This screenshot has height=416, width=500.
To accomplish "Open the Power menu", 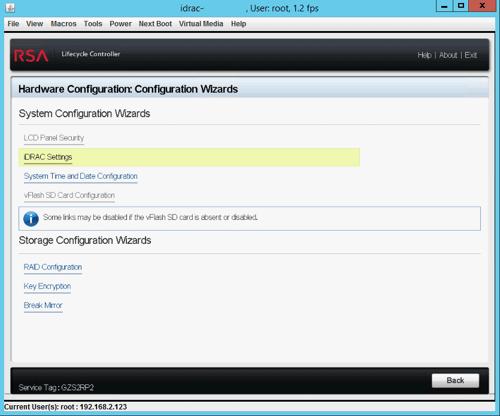I will (120, 24).
